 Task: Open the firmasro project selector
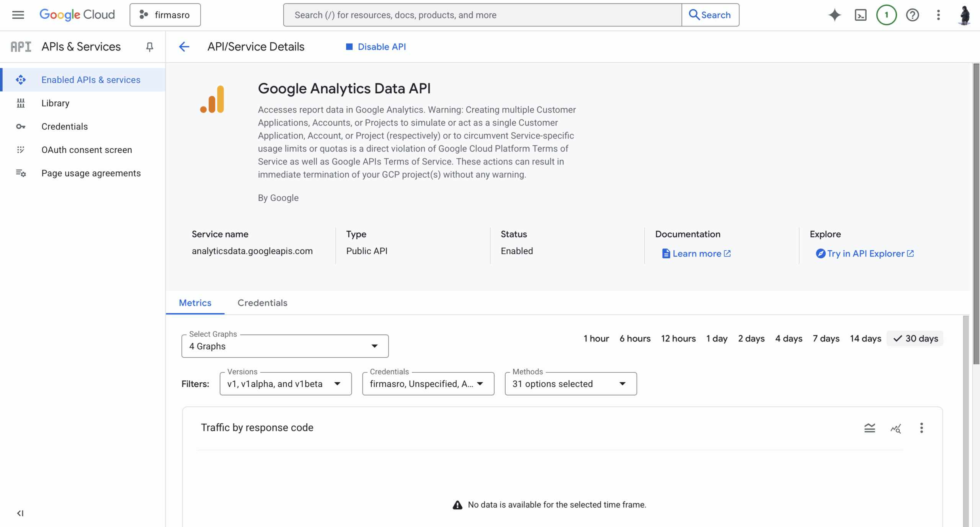[x=165, y=15]
